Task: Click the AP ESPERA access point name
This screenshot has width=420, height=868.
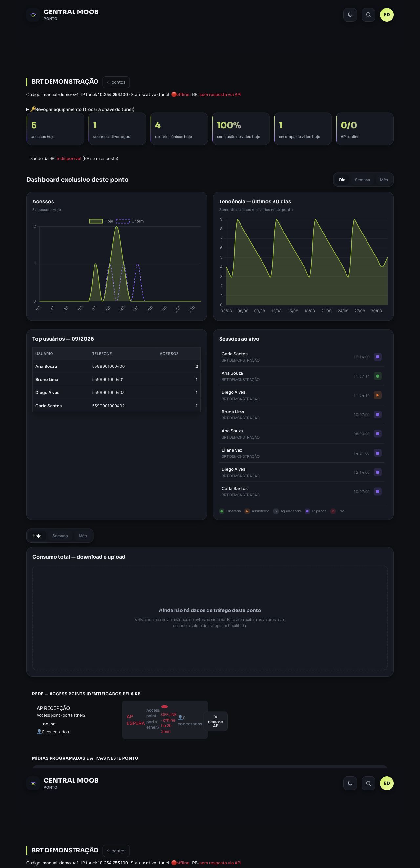Action: [x=136, y=720]
